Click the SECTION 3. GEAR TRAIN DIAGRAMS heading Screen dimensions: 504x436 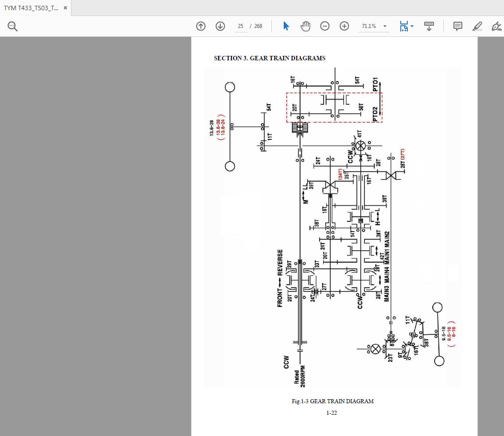pos(270,58)
